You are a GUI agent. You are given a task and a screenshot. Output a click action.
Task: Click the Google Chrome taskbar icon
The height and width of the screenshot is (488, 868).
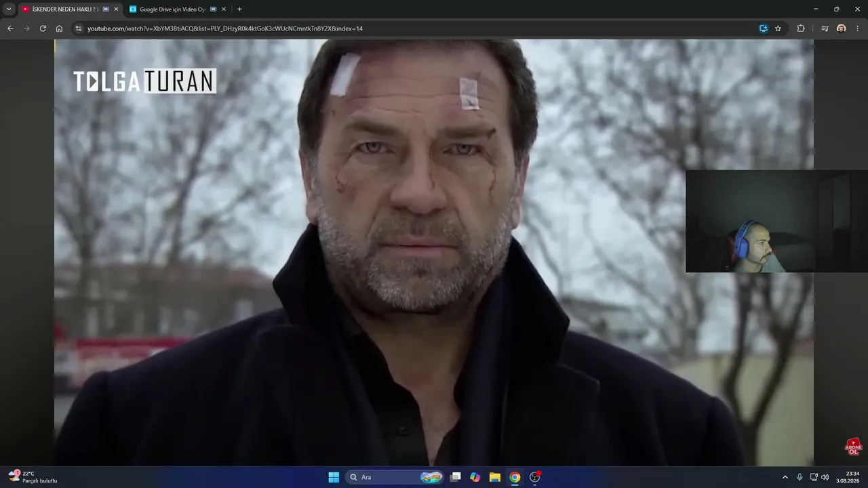coord(515,477)
